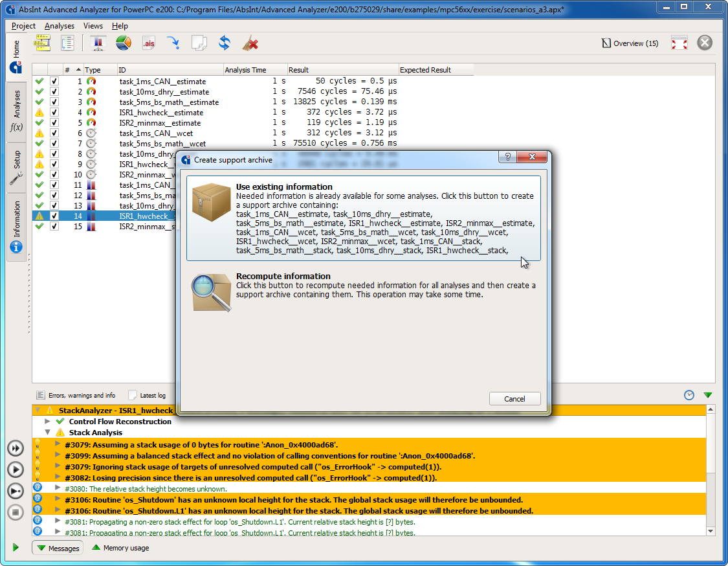
Task: Click the blue refresh arrows toolbar icon
Action: [x=225, y=43]
